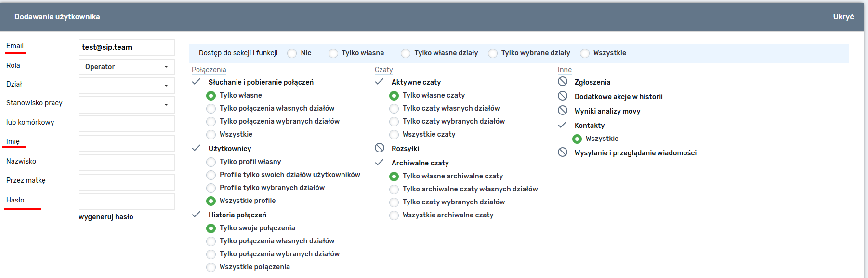The width and height of the screenshot is (868, 278).
Task: Click the Ukryć button in header
Action: tap(843, 17)
